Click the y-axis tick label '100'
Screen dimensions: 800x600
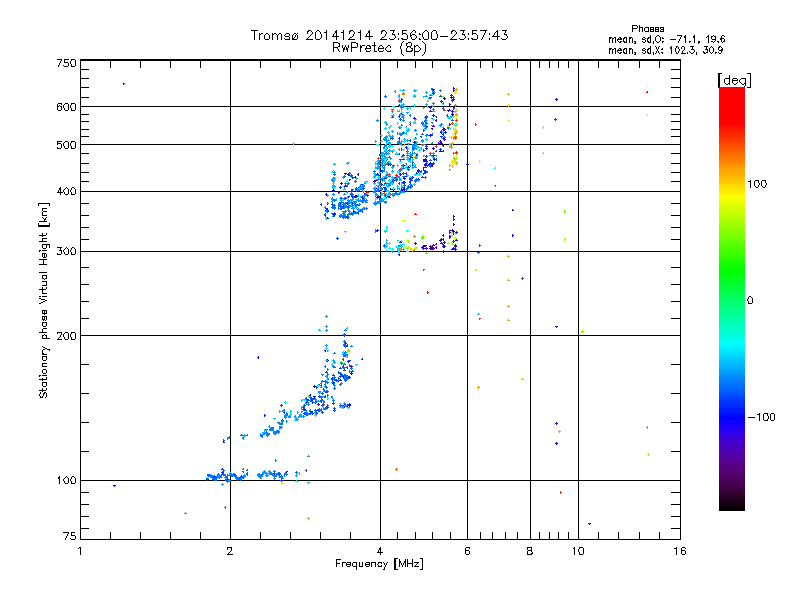tap(66, 480)
